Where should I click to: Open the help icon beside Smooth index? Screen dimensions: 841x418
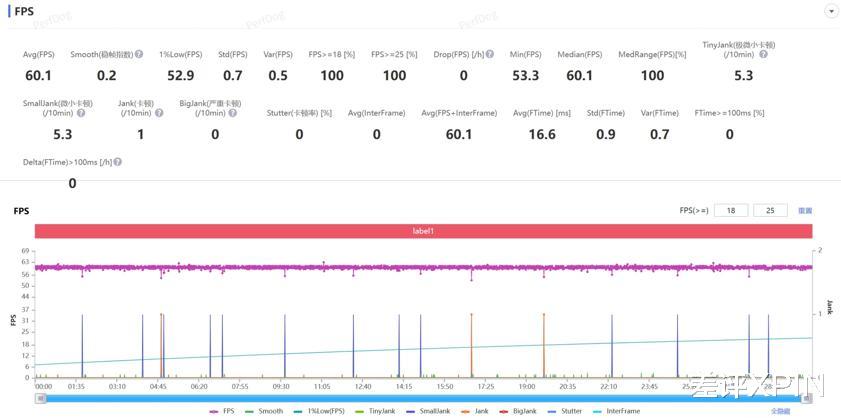pyautogui.click(x=139, y=54)
